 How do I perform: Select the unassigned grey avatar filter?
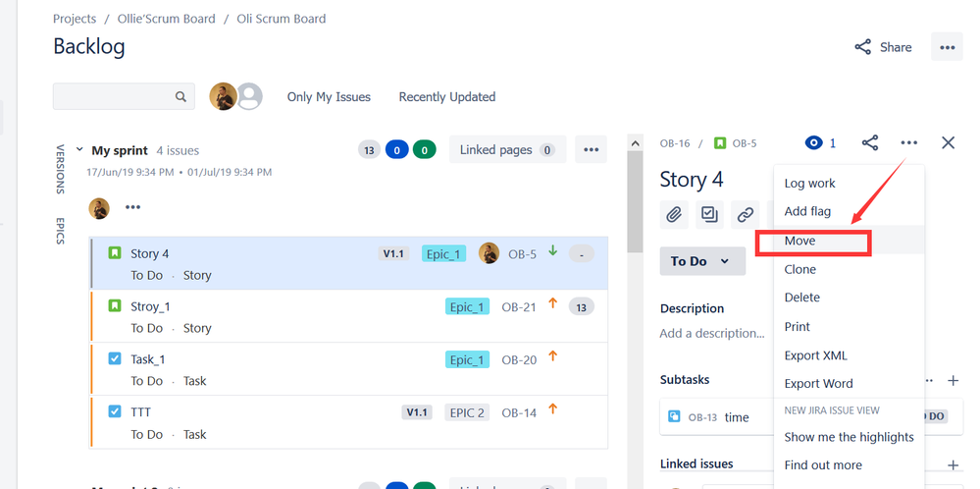[249, 96]
